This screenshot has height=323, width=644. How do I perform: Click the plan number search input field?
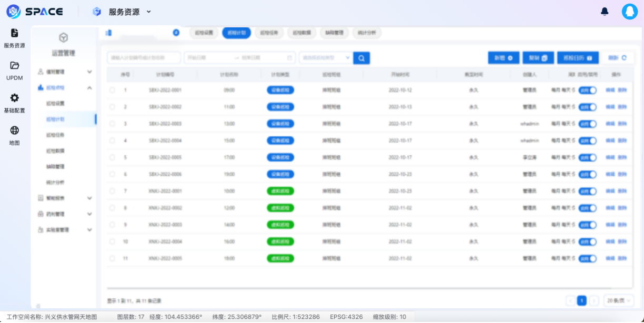[x=144, y=58]
